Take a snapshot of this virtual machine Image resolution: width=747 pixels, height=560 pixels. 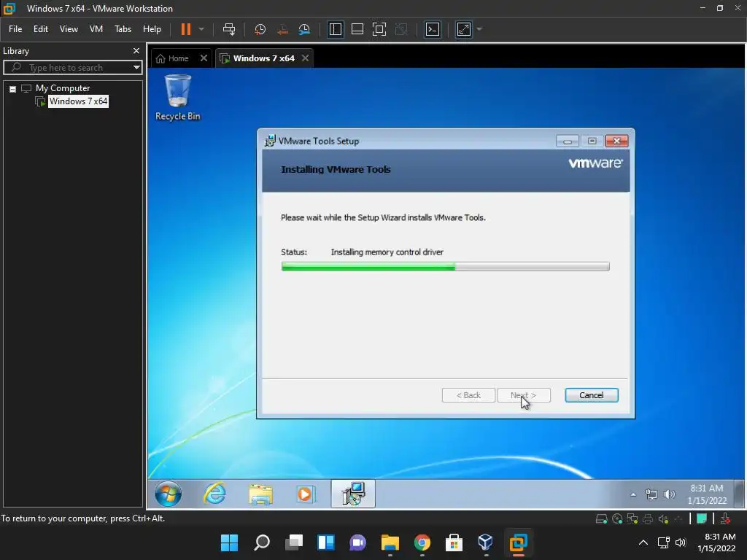point(260,29)
